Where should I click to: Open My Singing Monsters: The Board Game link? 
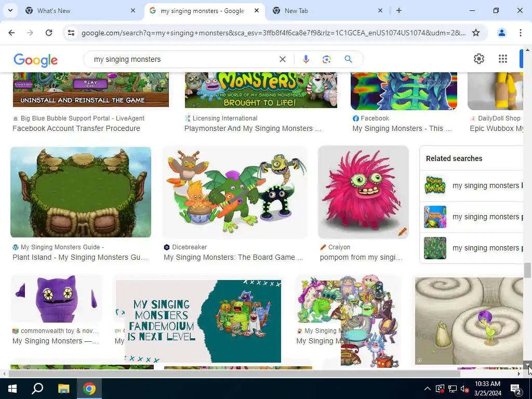(233, 257)
